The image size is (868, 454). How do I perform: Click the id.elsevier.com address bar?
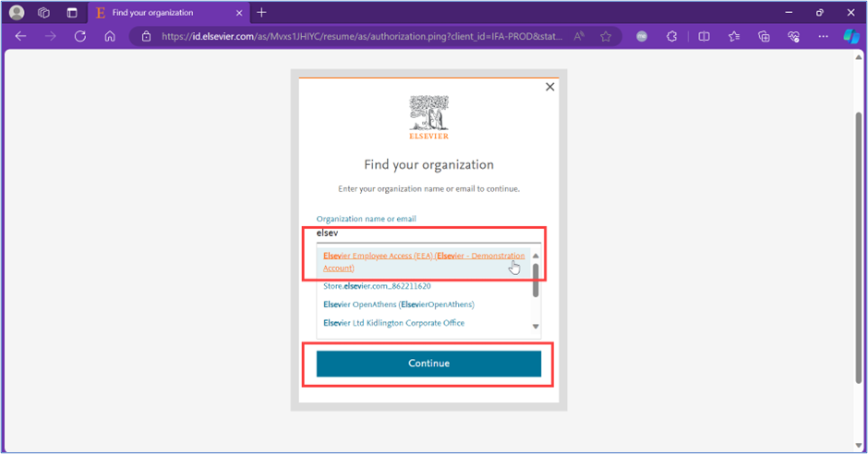pyautogui.click(x=361, y=37)
